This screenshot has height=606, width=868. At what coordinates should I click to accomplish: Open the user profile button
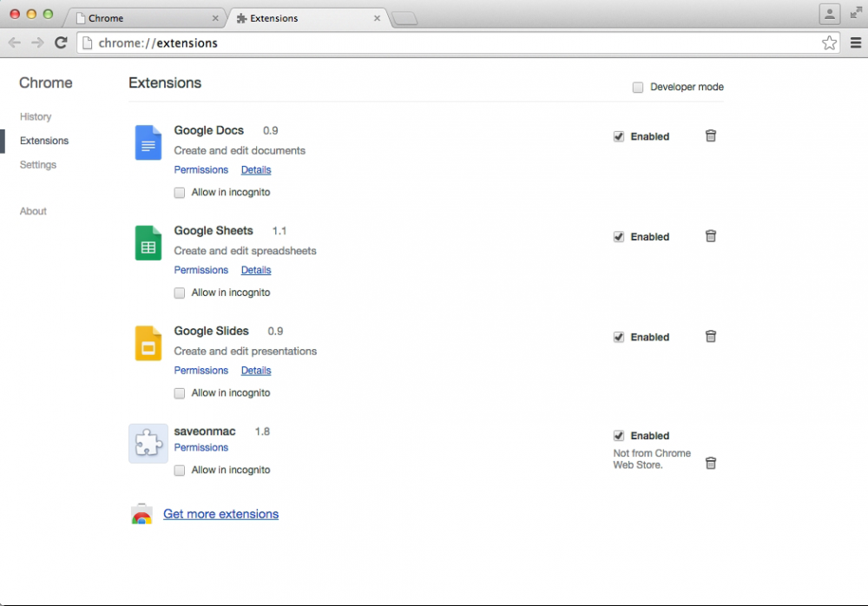pyautogui.click(x=829, y=14)
